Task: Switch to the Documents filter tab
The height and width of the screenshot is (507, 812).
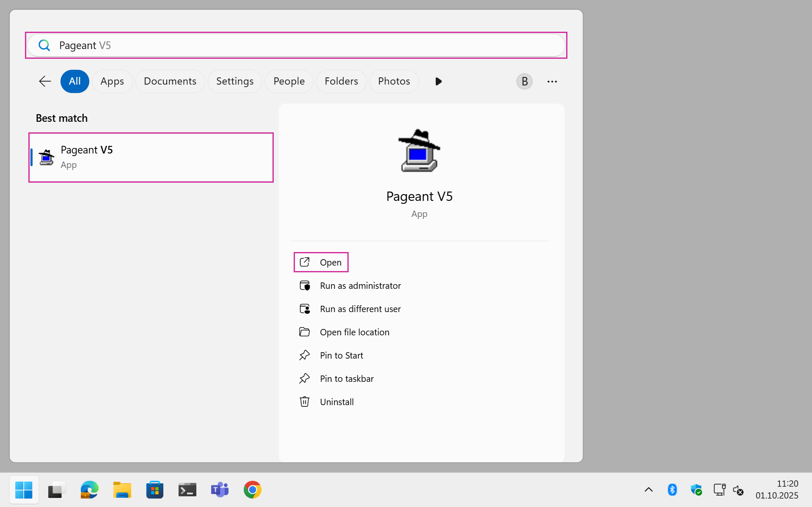Action: click(x=170, y=81)
